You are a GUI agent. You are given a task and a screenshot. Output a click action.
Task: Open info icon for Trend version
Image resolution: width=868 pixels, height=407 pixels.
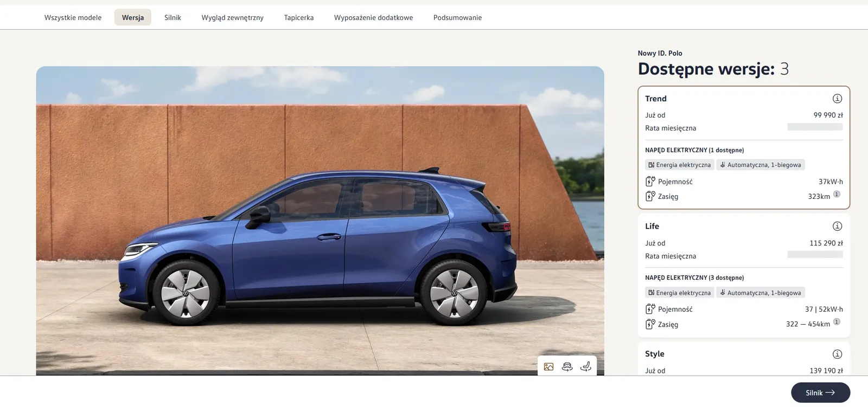[x=837, y=99]
